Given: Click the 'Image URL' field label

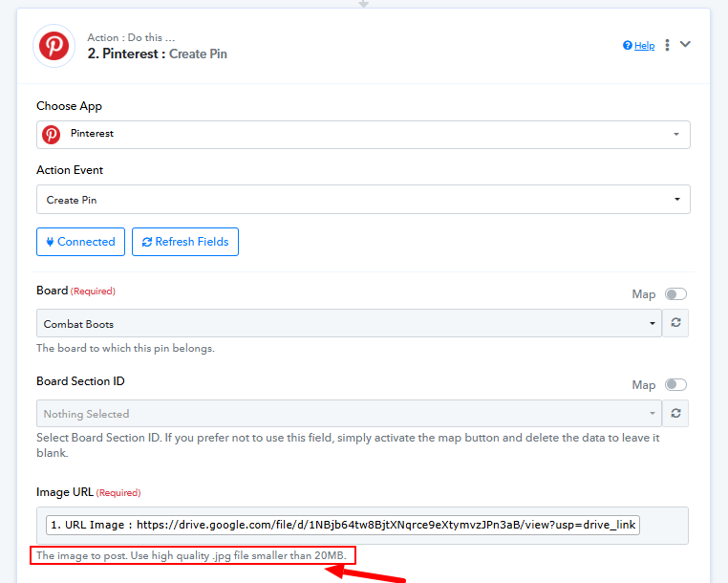Looking at the screenshot, I should click(x=65, y=492).
